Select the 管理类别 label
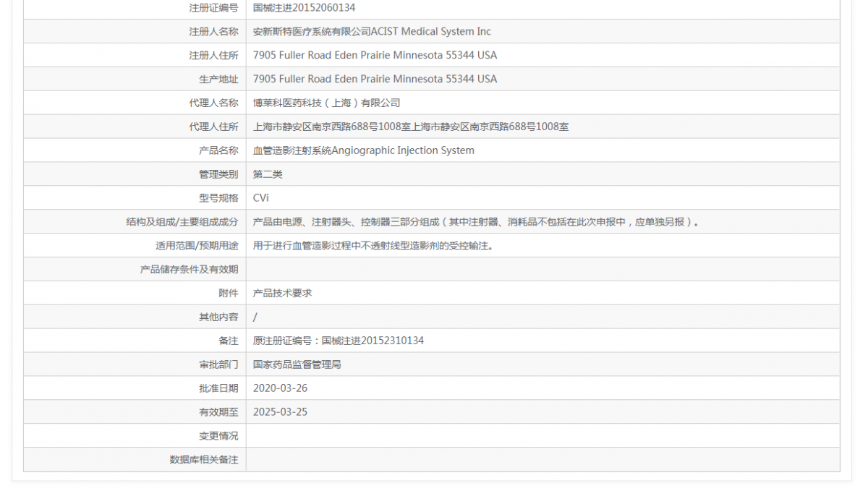The image size is (868, 491). [x=218, y=174]
